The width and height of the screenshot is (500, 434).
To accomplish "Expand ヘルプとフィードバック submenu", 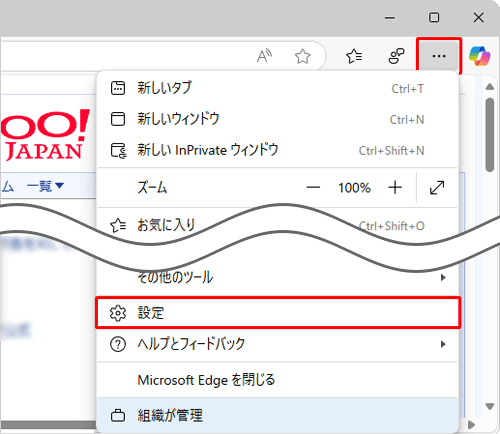I will pos(278,344).
